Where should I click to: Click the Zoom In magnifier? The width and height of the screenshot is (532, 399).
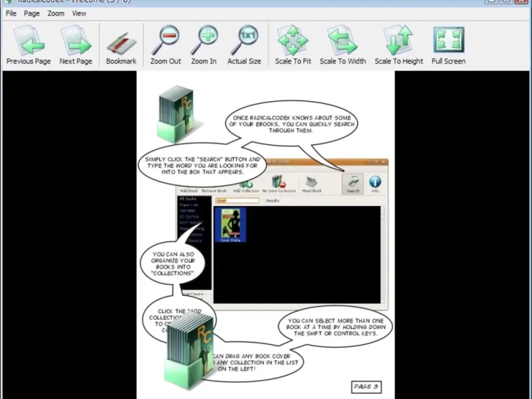pos(203,45)
